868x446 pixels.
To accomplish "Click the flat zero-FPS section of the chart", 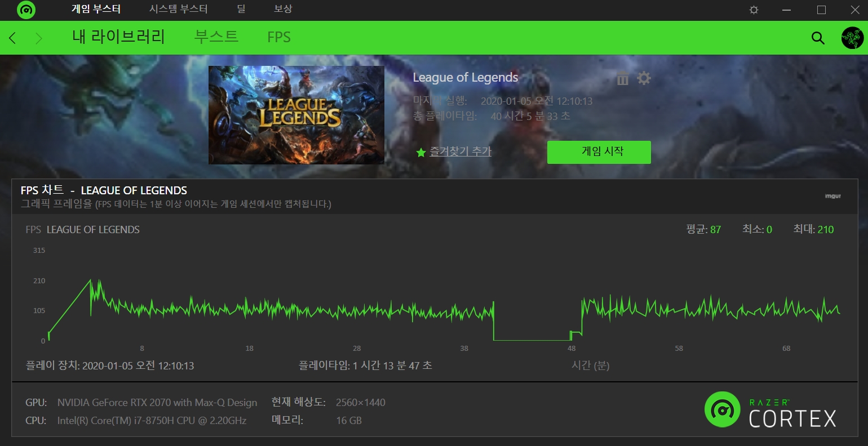I will (x=532, y=340).
